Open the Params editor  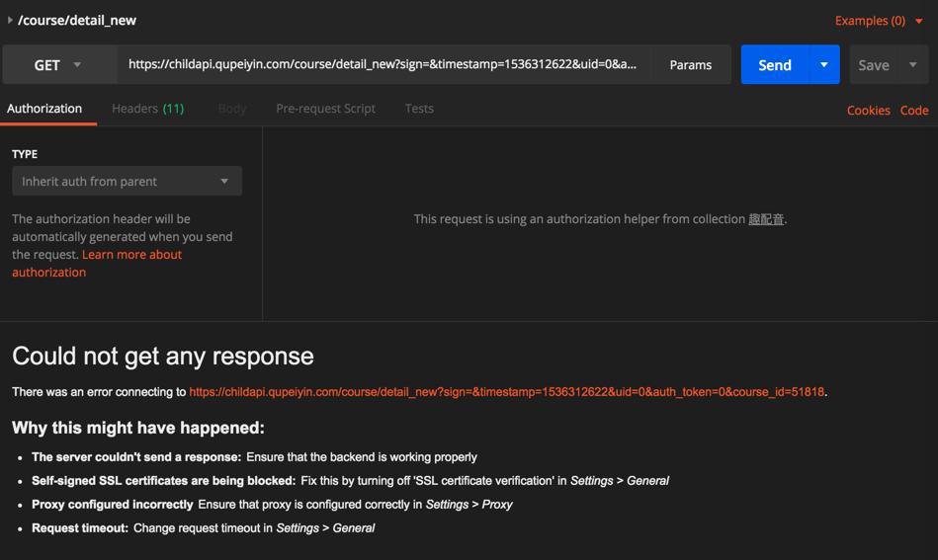point(690,65)
